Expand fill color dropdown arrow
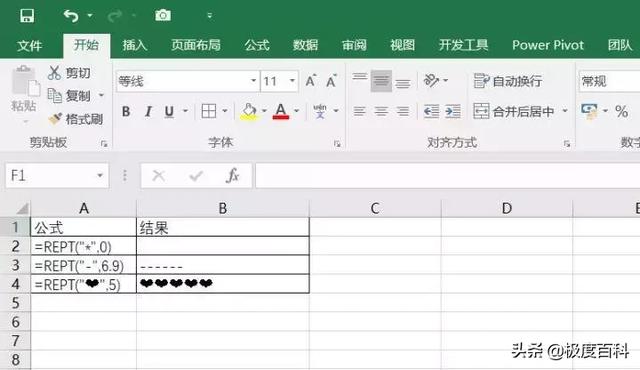 pyautogui.click(x=264, y=111)
